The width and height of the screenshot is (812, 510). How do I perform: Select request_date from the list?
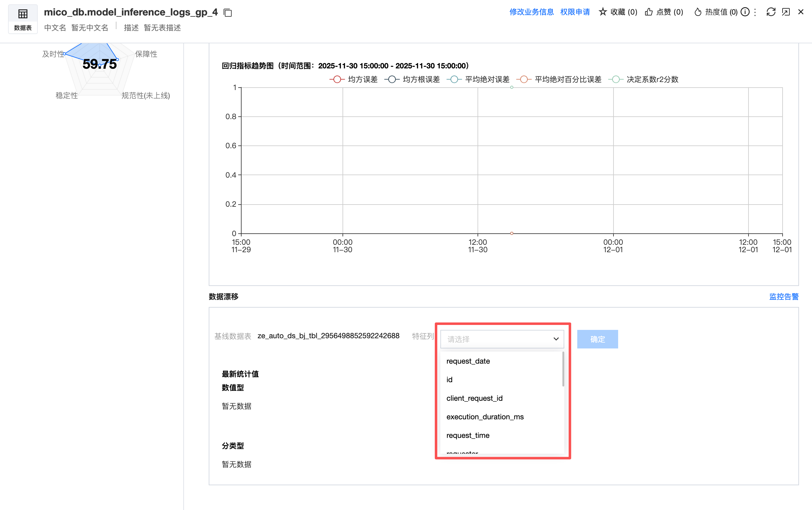(x=468, y=361)
